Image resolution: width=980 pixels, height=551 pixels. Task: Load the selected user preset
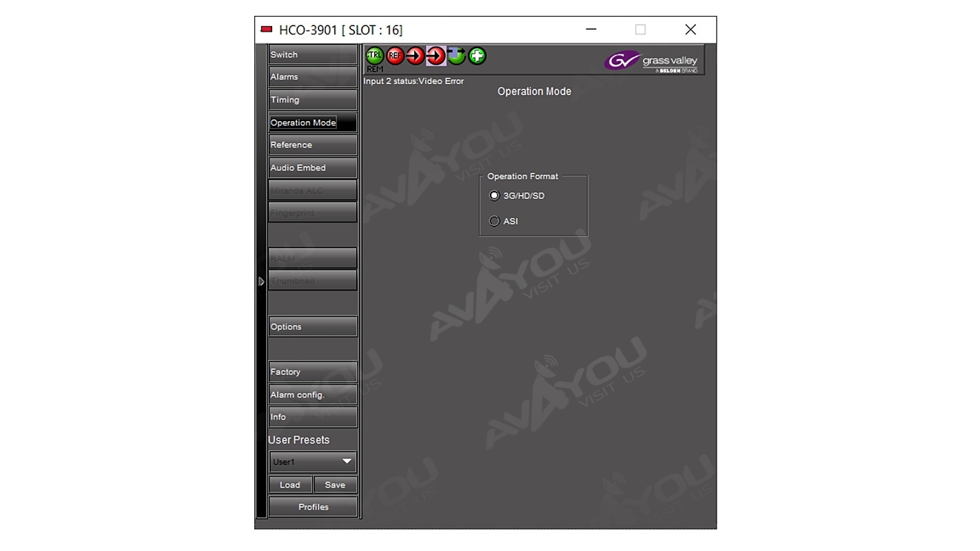(289, 485)
